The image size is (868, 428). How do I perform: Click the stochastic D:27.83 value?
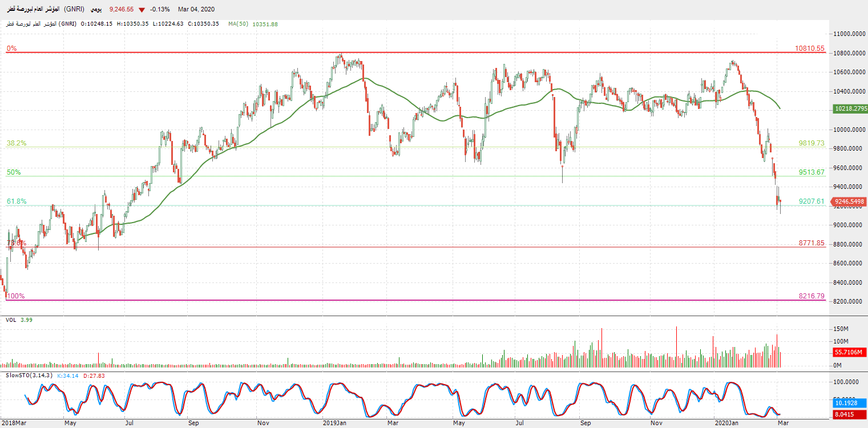[x=94, y=375]
